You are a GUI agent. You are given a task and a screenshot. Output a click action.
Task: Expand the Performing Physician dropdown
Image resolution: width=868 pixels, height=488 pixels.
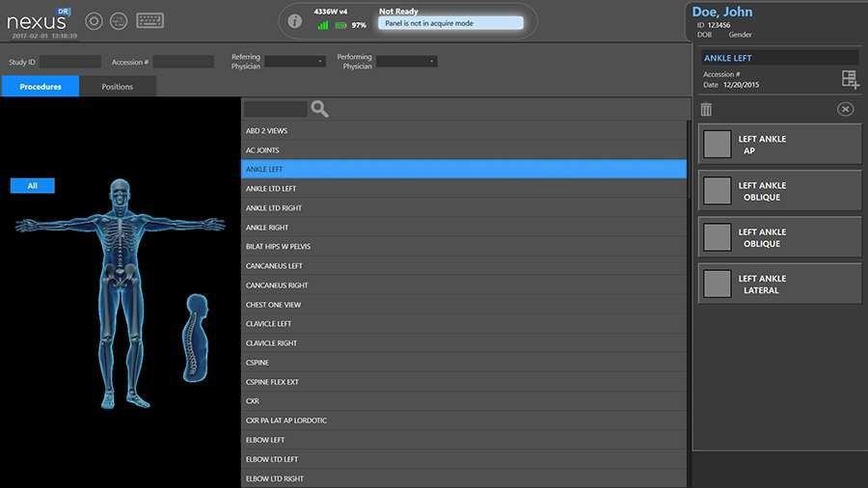(407, 61)
